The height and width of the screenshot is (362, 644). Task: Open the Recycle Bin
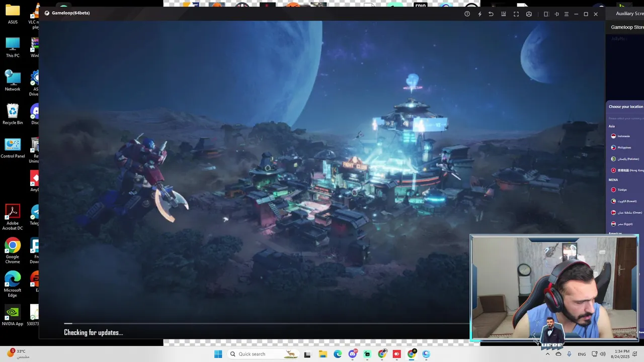pos(13,115)
